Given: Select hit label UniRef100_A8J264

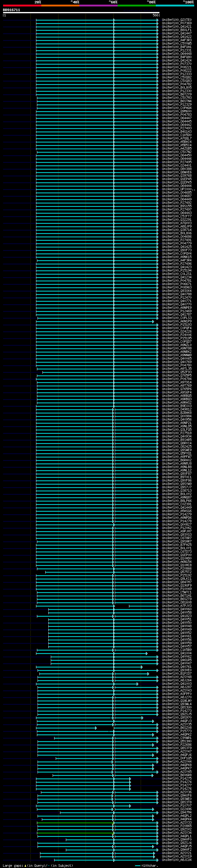Looking at the screenshot, I should point(177,680).
